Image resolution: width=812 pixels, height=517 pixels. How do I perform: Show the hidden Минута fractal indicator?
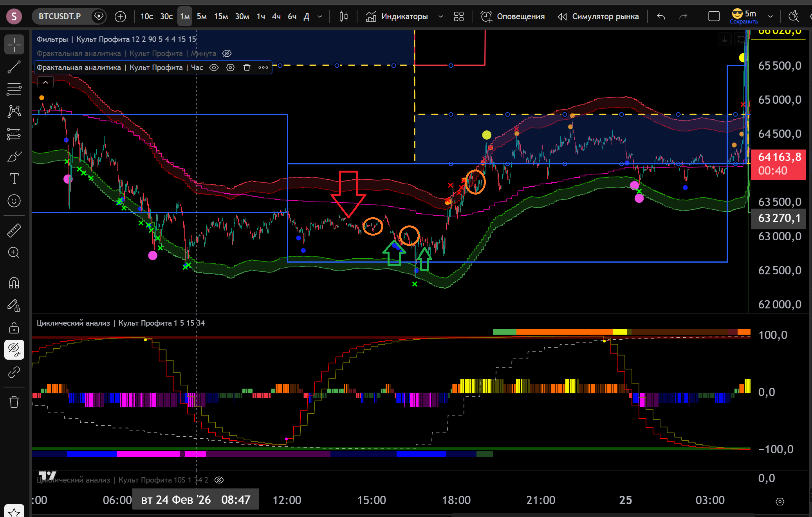[x=227, y=54]
